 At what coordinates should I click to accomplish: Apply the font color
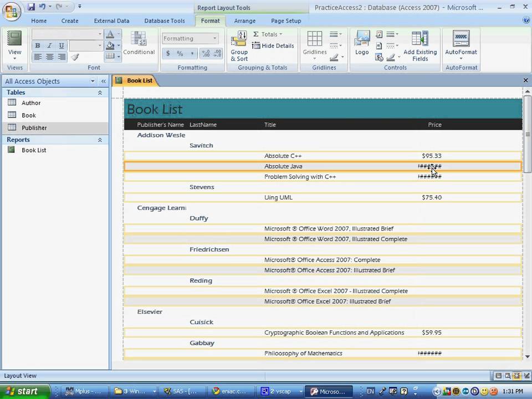coord(110,34)
